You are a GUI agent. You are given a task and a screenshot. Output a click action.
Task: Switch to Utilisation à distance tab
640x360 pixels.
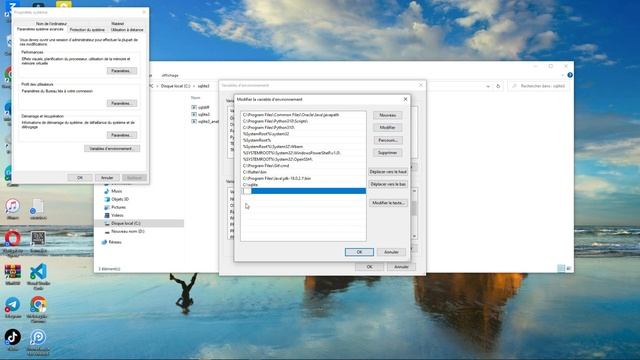point(127,30)
